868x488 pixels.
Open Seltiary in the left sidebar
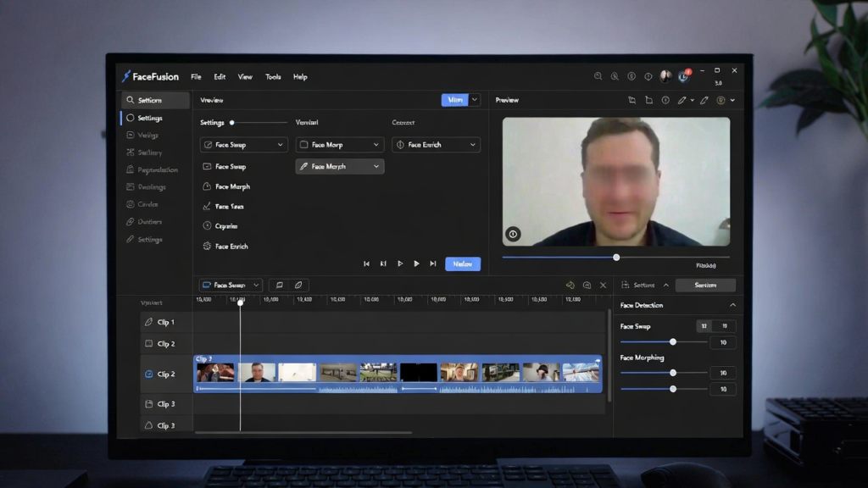tap(144, 152)
